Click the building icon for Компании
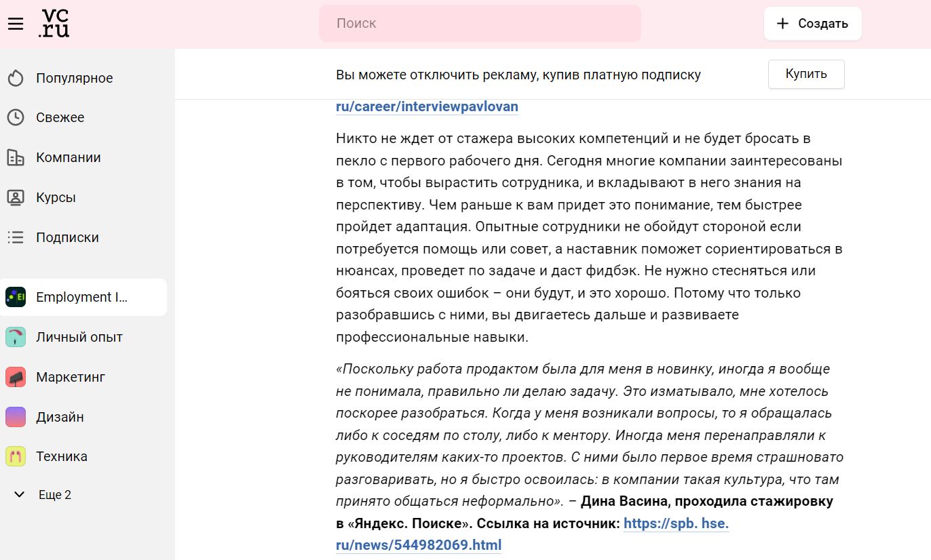The height and width of the screenshot is (560, 931). point(16,158)
